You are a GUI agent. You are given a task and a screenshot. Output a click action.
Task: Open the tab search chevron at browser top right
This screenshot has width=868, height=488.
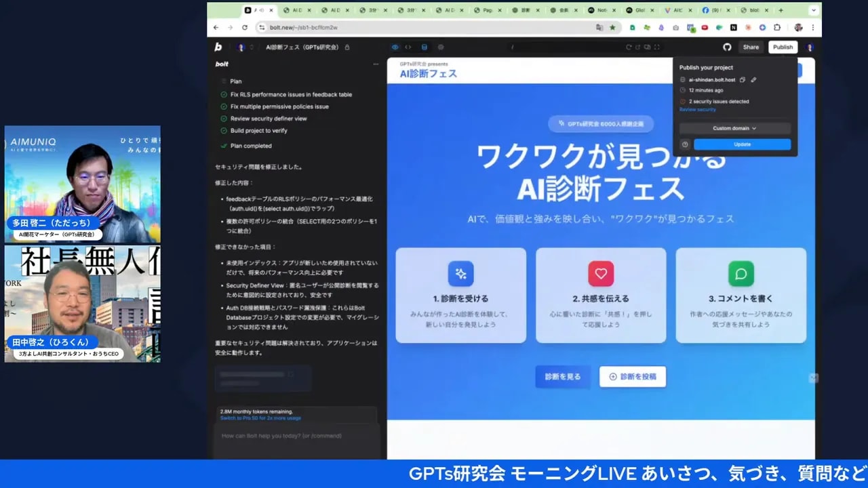[812, 10]
